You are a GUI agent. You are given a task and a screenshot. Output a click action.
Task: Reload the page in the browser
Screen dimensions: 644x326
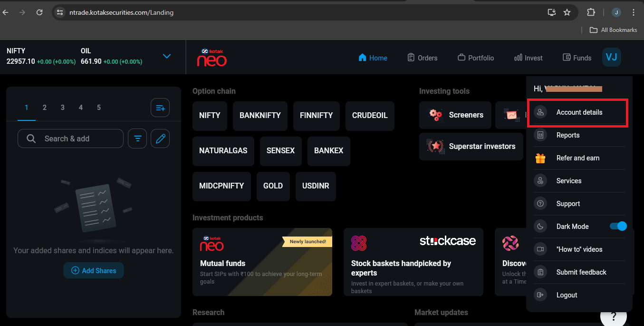point(39,12)
